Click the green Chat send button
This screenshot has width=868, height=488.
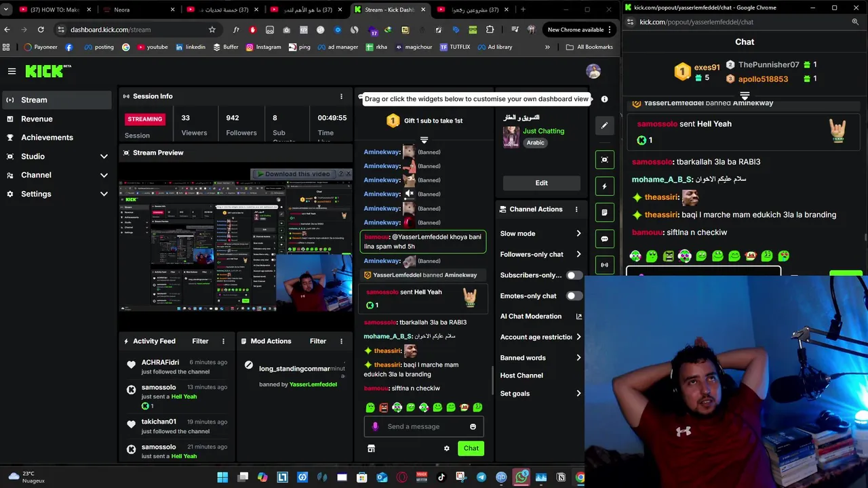point(471,448)
